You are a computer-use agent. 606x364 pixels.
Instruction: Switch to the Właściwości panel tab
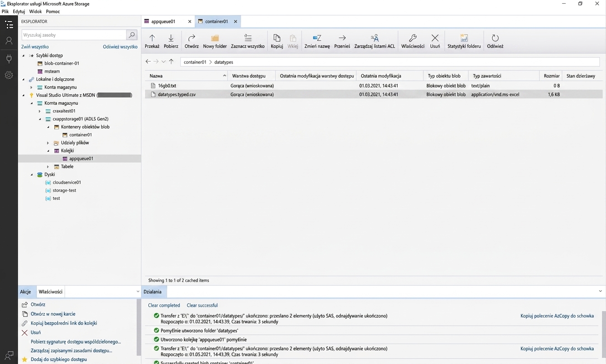pyautogui.click(x=50, y=292)
